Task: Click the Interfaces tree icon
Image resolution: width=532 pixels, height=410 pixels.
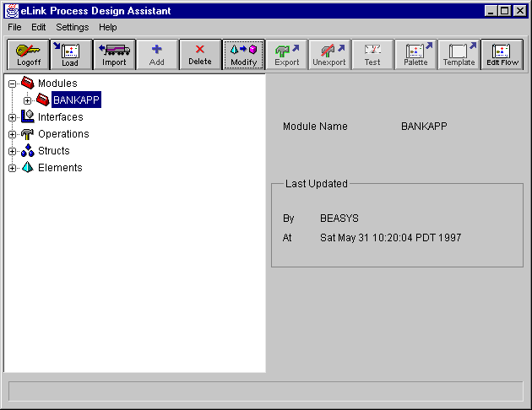Action: [28, 116]
